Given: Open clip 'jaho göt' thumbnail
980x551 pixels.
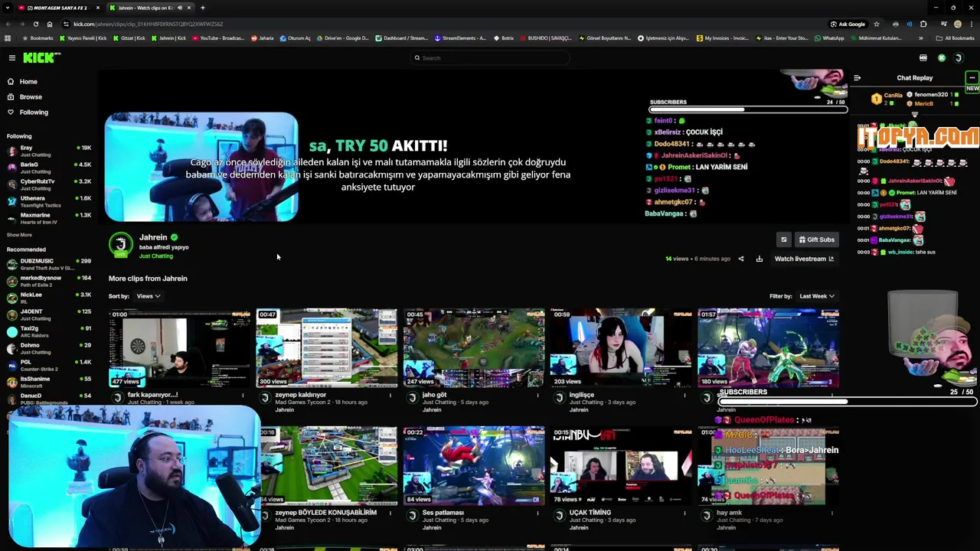Looking at the screenshot, I should pos(474,348).
